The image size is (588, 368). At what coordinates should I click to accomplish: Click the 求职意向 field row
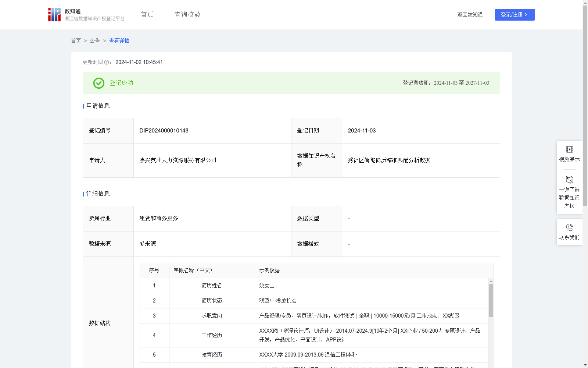(x=314, y=316)
